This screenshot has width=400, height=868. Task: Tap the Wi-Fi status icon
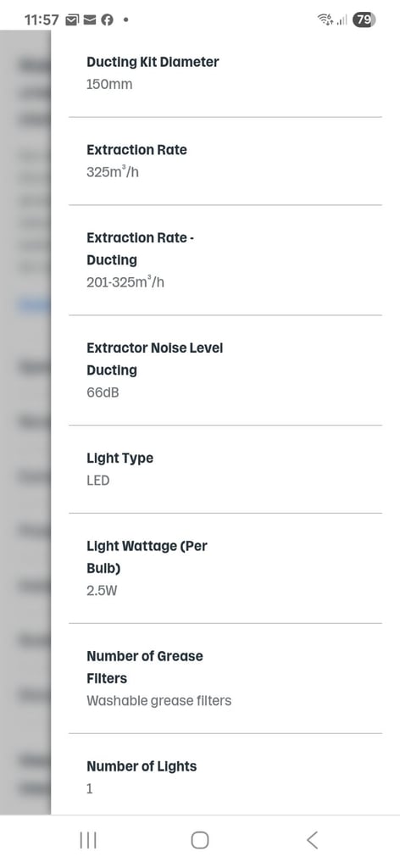coord(325,20)
